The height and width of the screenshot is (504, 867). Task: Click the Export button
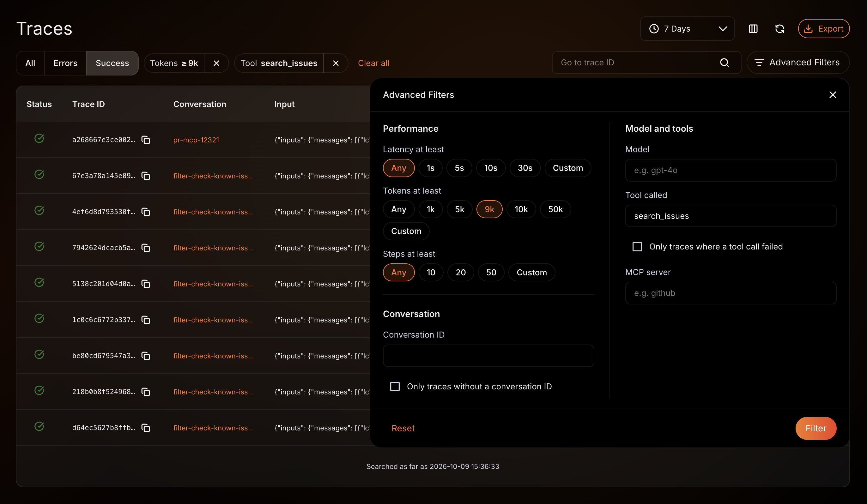(824, 28)
